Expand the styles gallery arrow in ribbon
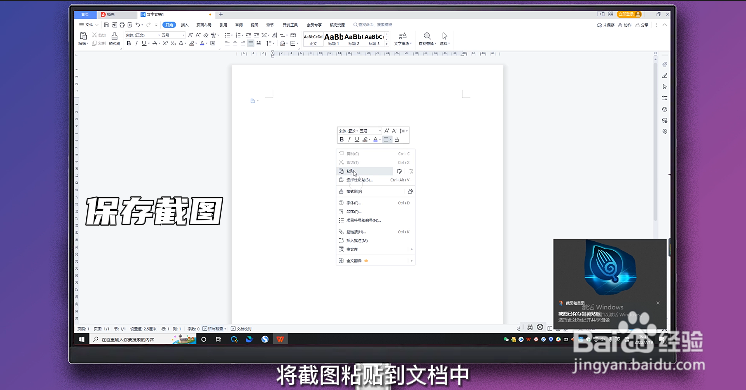Image resolution: width=746 pixels, height=390 pixels. tap(386, 43)
